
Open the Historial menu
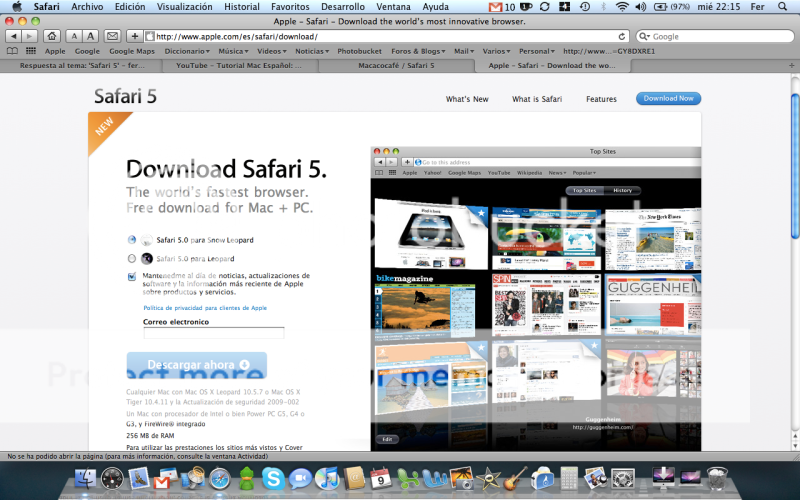click(x=242, y=6)
